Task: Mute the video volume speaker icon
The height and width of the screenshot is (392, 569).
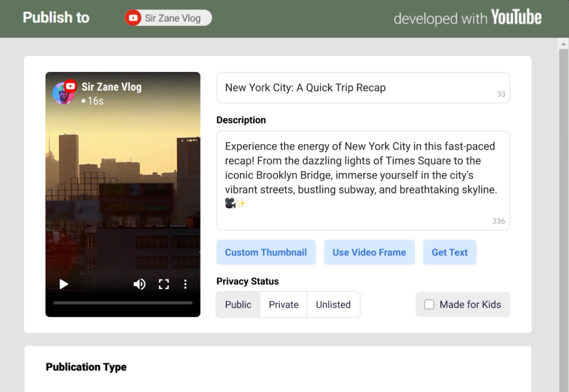Action: 139,285
